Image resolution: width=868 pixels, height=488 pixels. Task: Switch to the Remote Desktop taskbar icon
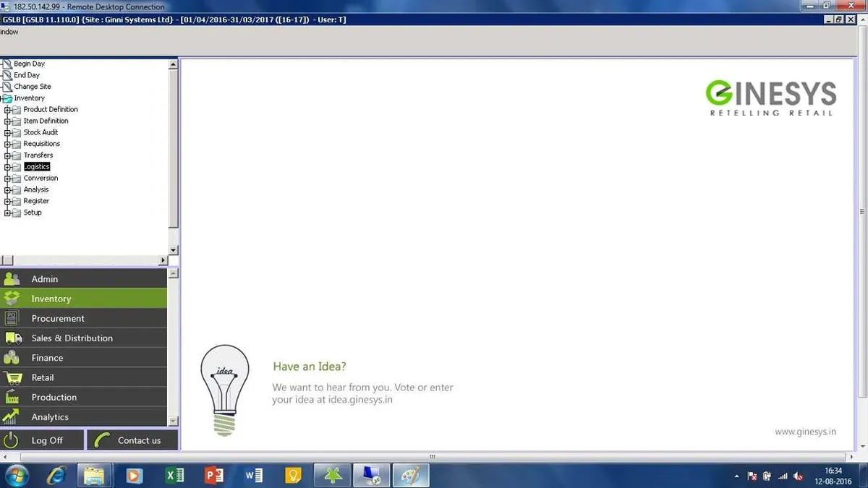click(x=372, y=476)
